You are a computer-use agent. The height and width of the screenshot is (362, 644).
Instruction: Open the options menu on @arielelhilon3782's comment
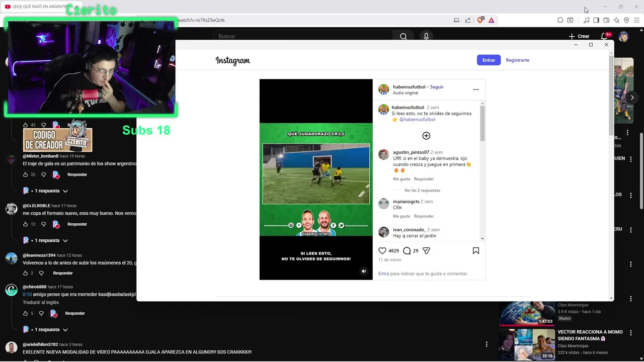coord(487,344)
